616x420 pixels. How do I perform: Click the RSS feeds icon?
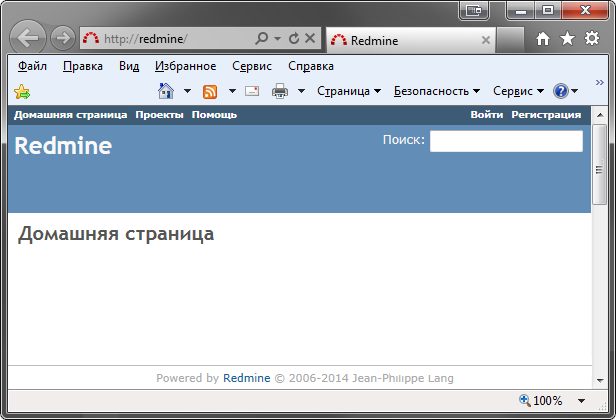point(210,92)
